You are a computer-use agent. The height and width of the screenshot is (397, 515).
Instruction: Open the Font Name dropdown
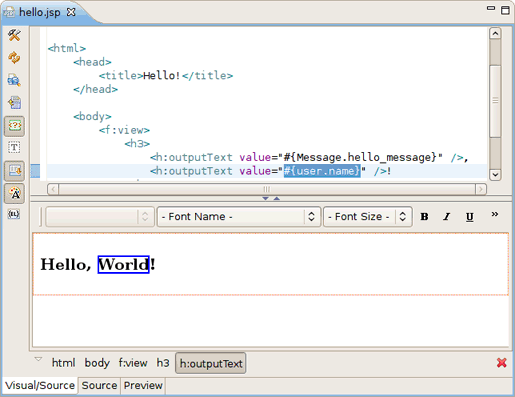tap(239, 217)
